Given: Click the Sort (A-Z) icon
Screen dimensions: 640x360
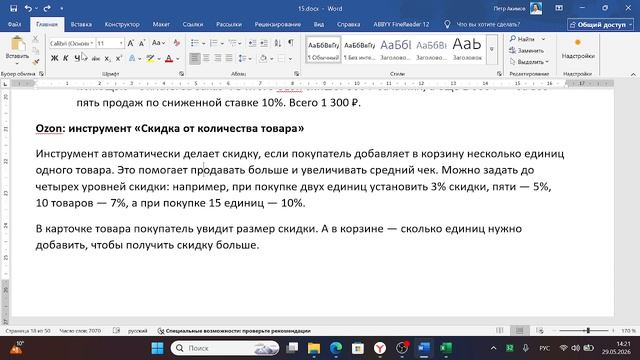Looking at the screenshot, I should (278, 43).
